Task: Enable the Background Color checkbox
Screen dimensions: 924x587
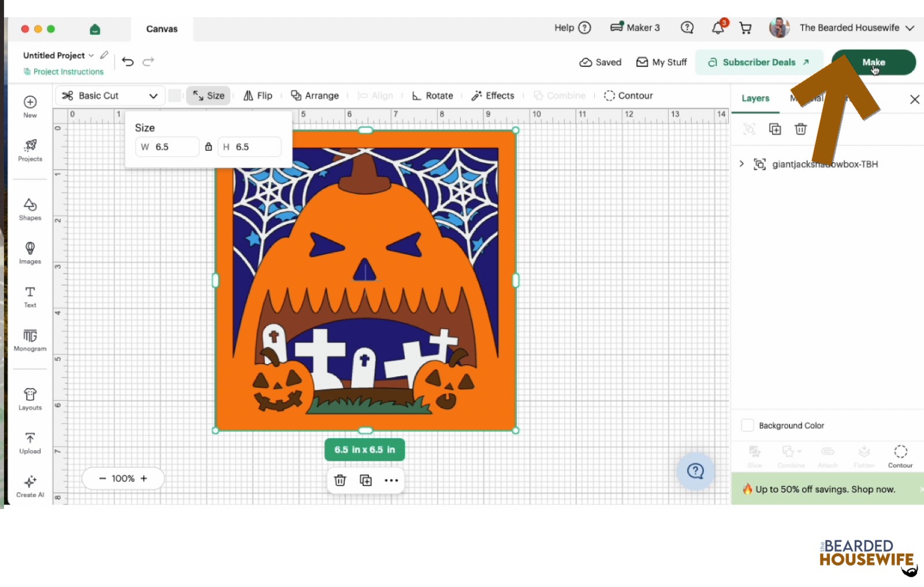Action: 747,425
